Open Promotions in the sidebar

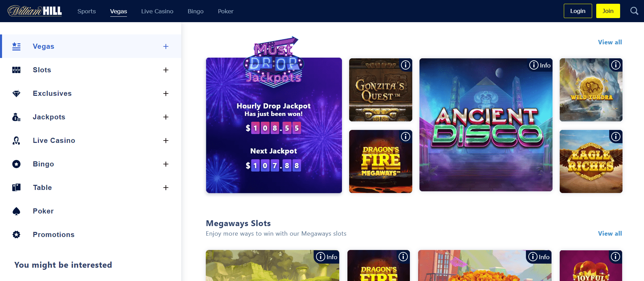pyautogui.click(x=54, y=235)
